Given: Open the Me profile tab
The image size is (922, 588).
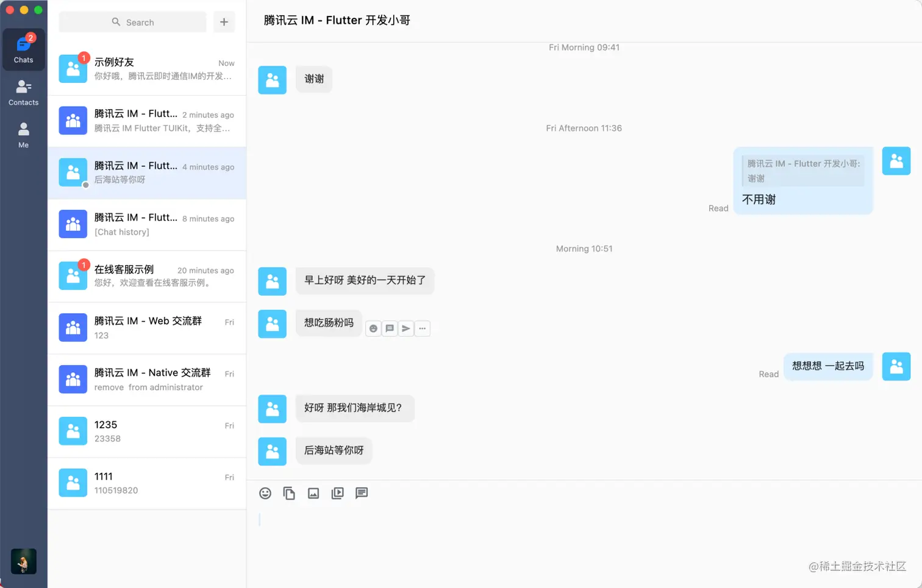Looking at the screenshot, I should pos(23,135).
